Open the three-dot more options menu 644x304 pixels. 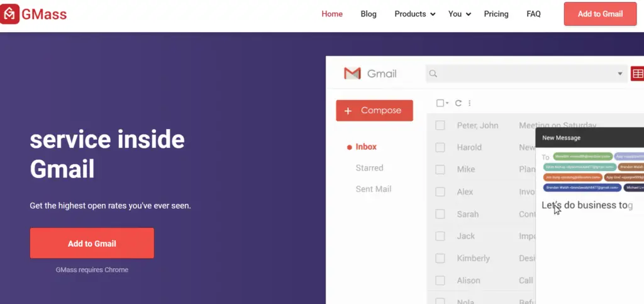pos(470,103)
